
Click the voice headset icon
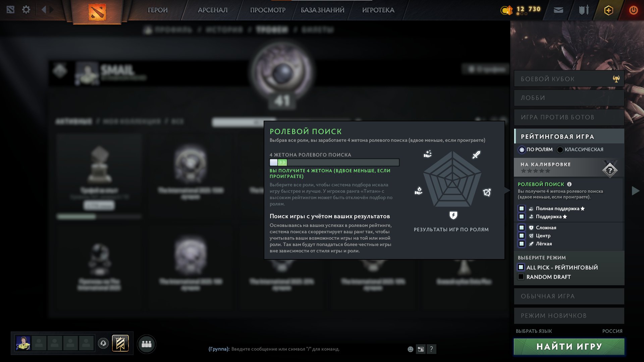[x=103, y=343]
